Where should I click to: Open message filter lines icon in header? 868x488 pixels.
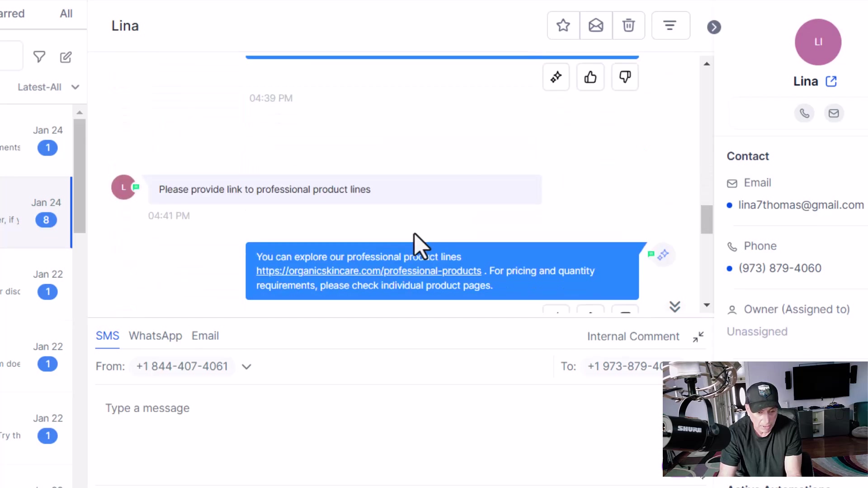(x=670, y=25)
